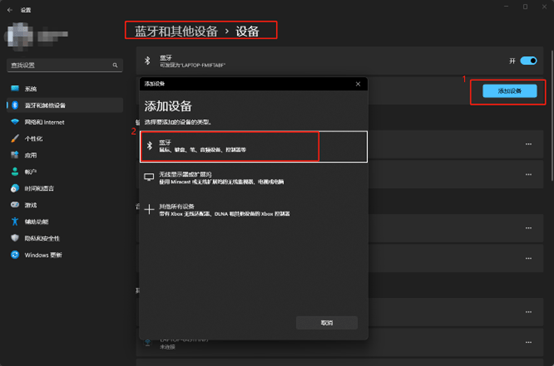This screenshot has height=366, width=554.
Task: Click 蓝牙和其他设备 in the breadcrumb title
Action: (176, 31)
